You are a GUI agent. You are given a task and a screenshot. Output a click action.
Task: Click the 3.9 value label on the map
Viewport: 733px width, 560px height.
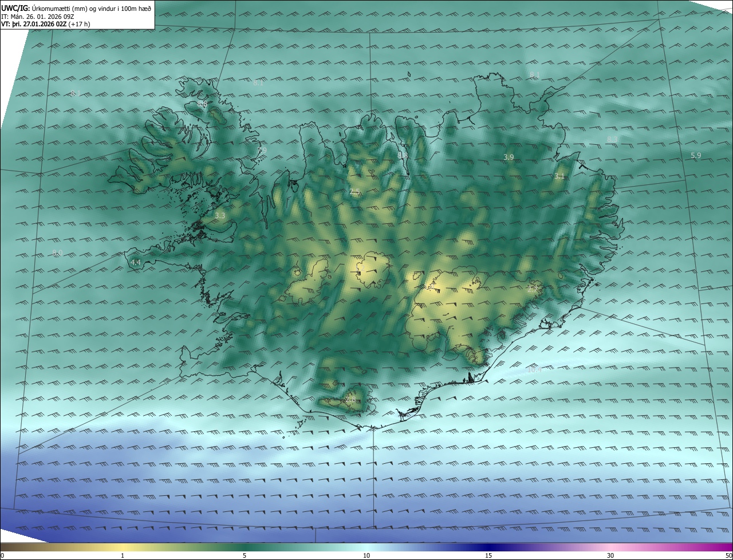(509, 157)
